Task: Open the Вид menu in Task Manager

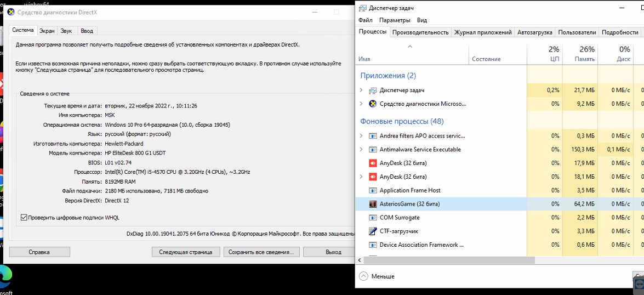Action: tap(422, 20)
